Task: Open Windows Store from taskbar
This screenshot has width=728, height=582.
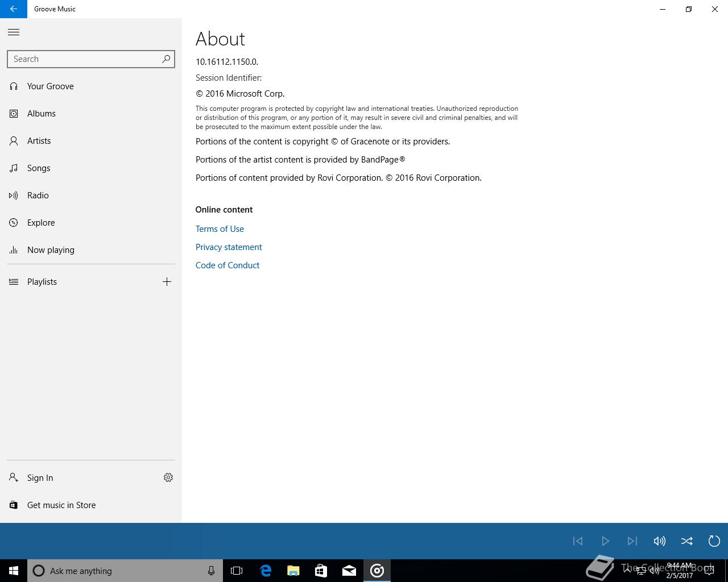Action: tap(321, 571)
